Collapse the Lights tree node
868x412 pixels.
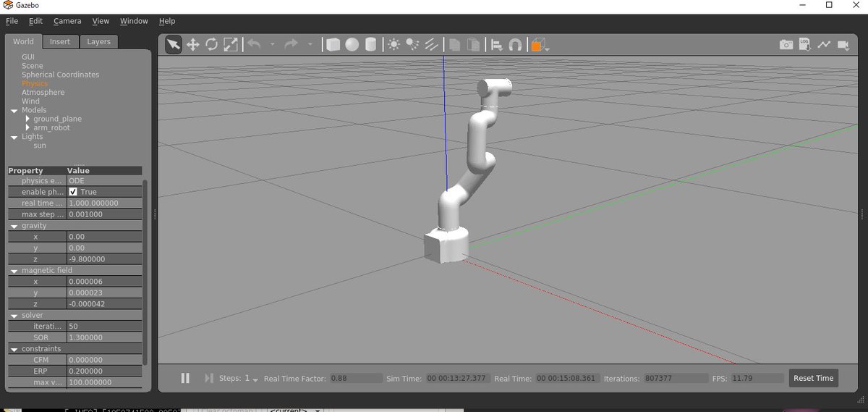(14, 137)
